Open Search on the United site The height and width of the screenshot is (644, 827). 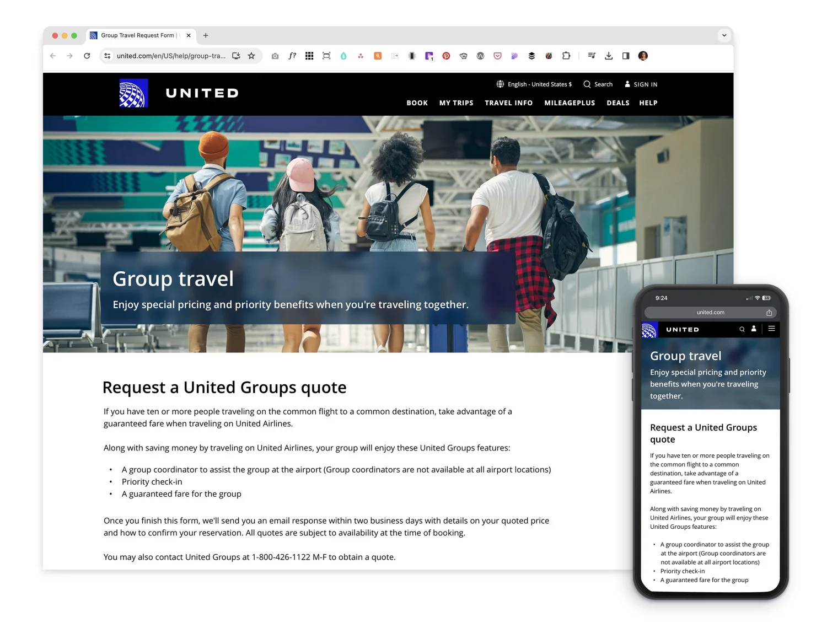pos(598,84)
